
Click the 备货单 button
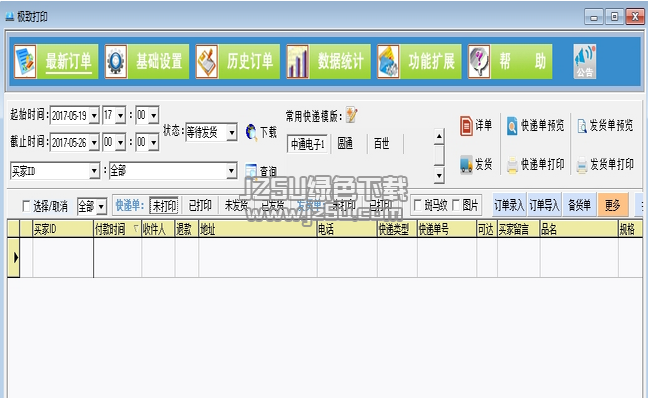point(579,205)
